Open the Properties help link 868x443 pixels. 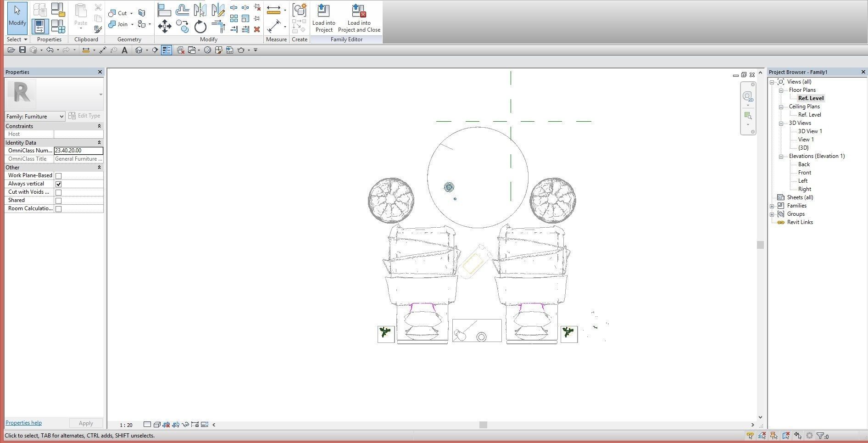[x=23, y=423]
